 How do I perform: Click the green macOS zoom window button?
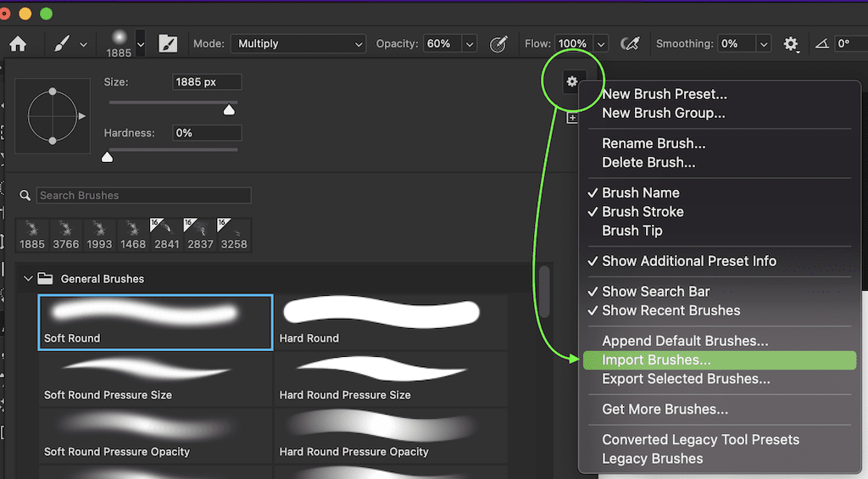pos(47,14)
